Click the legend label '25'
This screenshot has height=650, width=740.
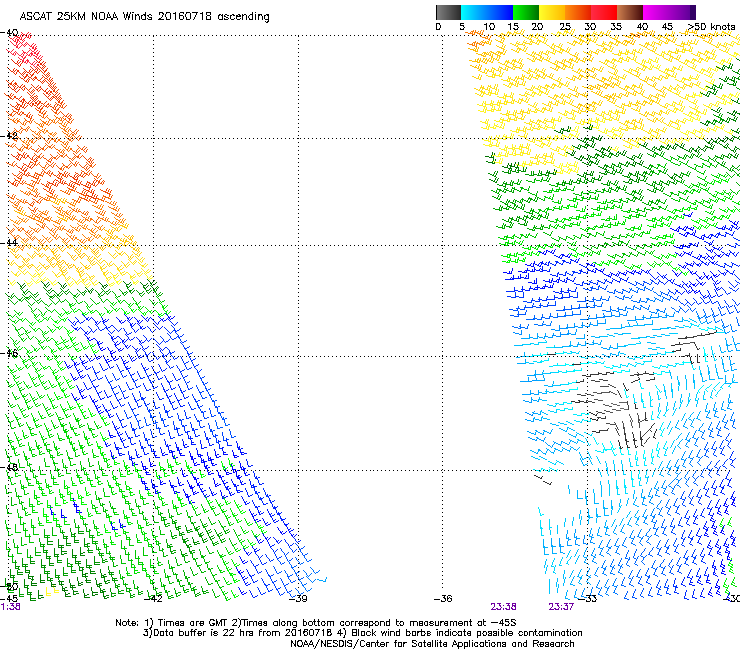[x=565, y=27]
